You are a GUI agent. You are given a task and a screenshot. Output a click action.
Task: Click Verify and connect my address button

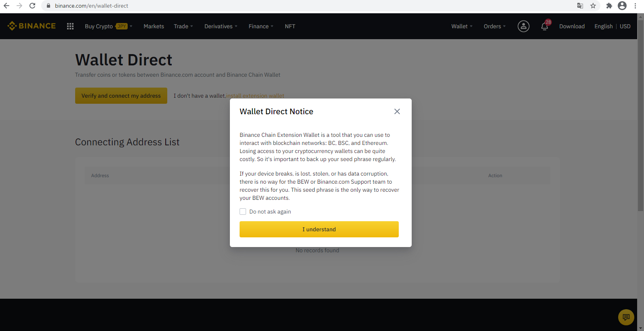point(121,96)
